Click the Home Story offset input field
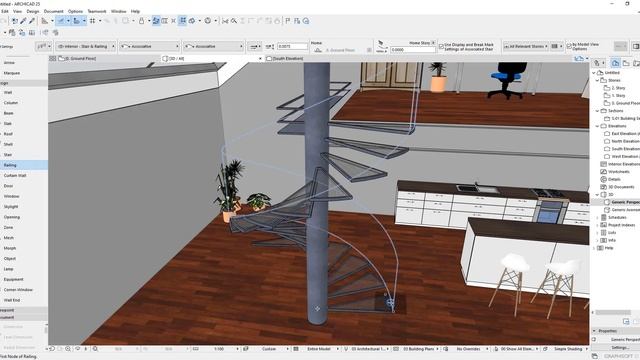640x360 pixels. (413, 50)
